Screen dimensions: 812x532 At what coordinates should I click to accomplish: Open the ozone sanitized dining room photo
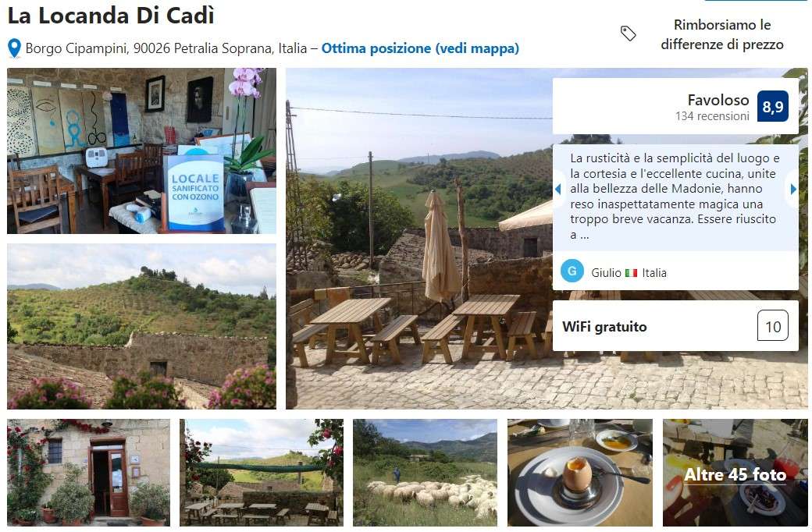(x=141, y=151)
